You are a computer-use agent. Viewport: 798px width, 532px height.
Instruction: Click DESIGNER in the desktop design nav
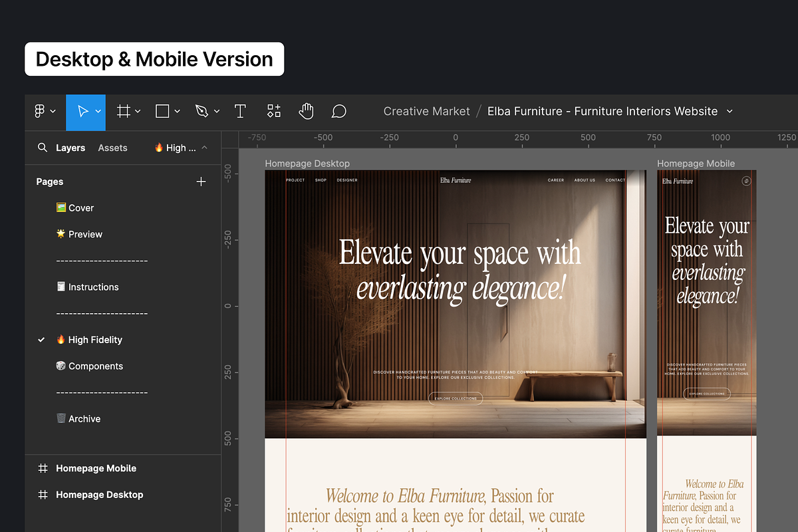click(x=347, y=180)
